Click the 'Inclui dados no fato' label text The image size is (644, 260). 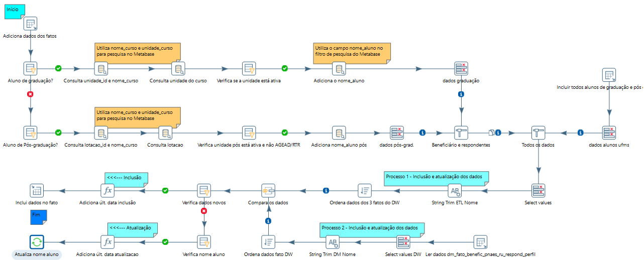point(37,203)
